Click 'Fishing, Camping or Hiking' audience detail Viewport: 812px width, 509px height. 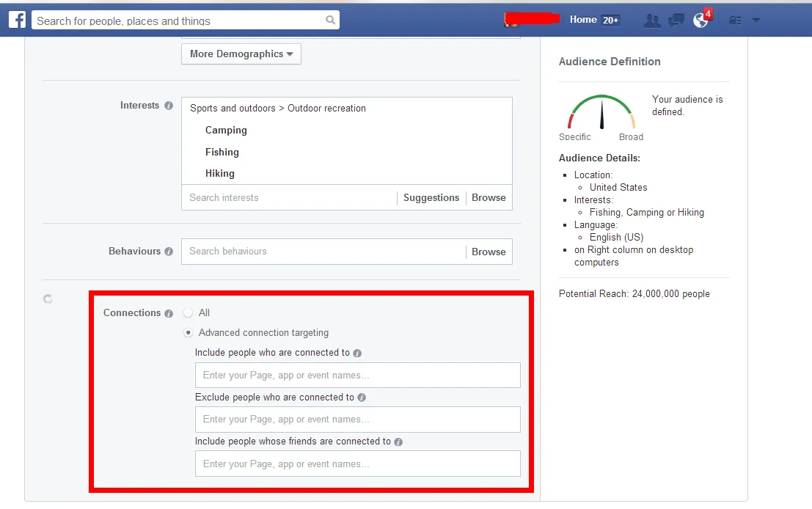[x=647, y=212]
